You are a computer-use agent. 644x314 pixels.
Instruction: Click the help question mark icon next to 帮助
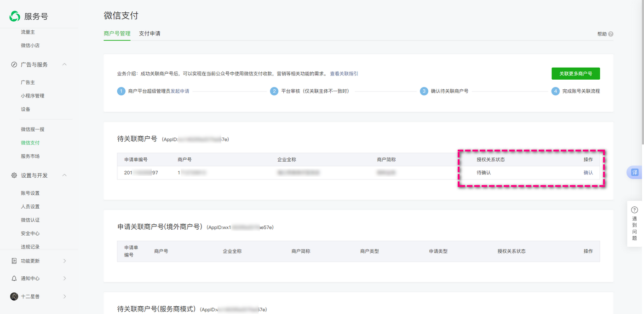(611, 34)
